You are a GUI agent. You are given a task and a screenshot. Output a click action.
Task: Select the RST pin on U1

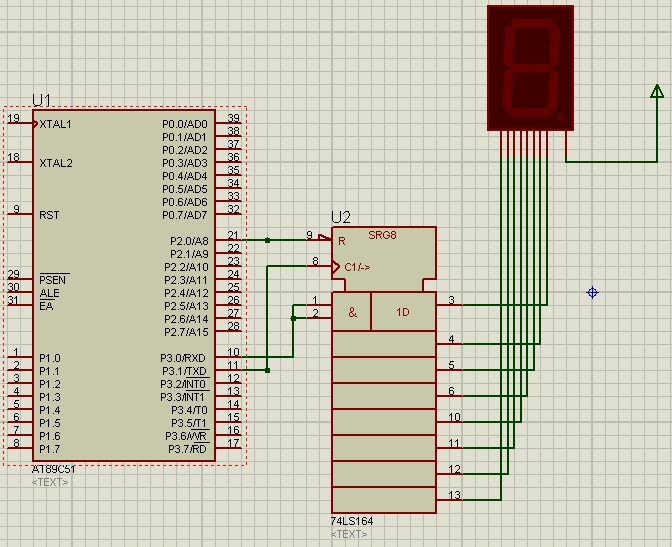49,215
